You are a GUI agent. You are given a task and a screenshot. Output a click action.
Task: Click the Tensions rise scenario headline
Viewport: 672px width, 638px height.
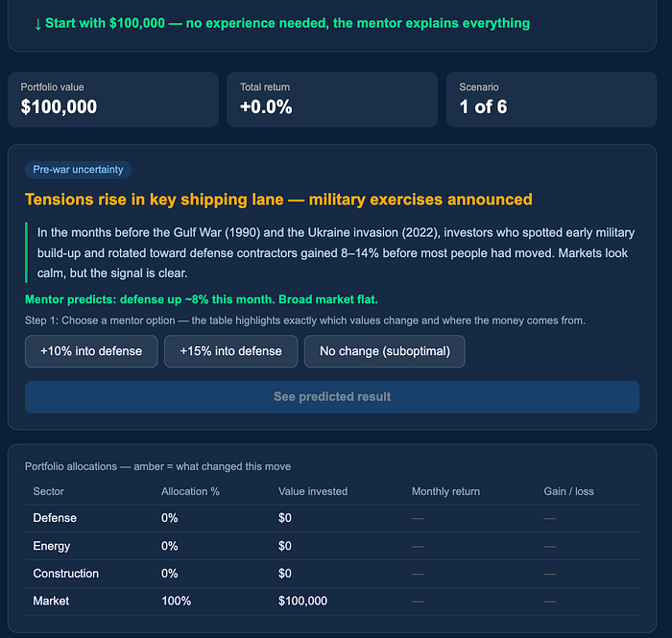point(278,200)
